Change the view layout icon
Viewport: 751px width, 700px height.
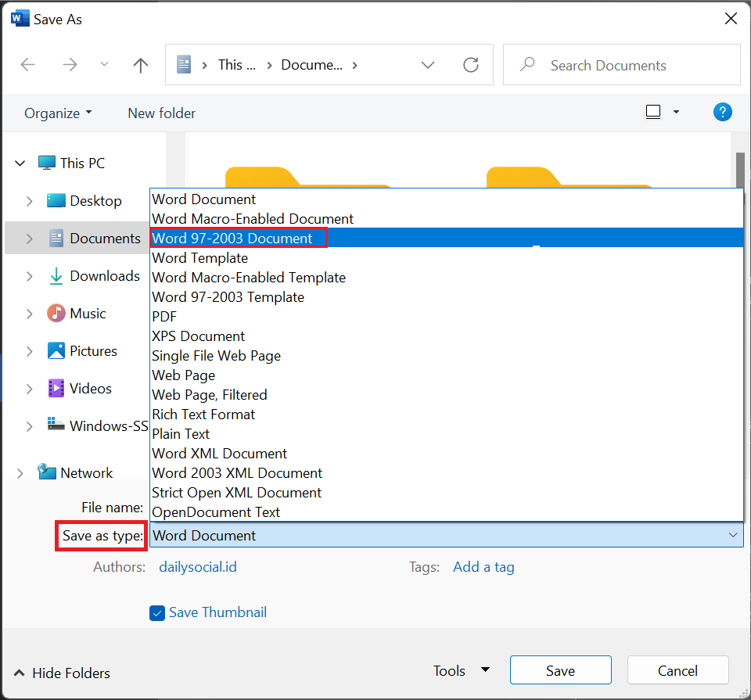(x=652, y=112)
